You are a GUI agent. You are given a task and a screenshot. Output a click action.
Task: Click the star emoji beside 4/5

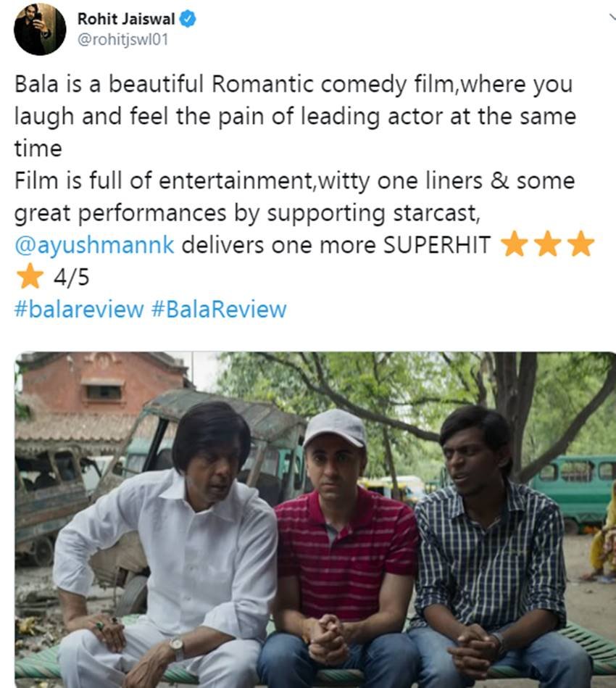coord(30,276)
